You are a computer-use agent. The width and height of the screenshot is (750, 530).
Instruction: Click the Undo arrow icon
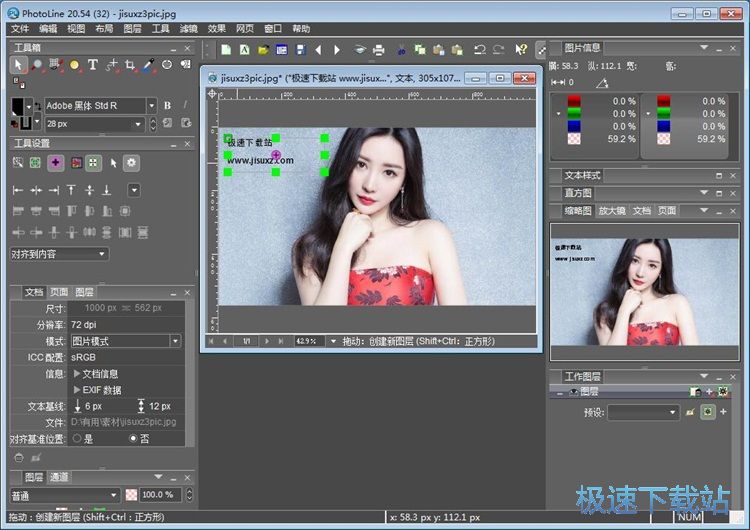click(x=480, y=49)
